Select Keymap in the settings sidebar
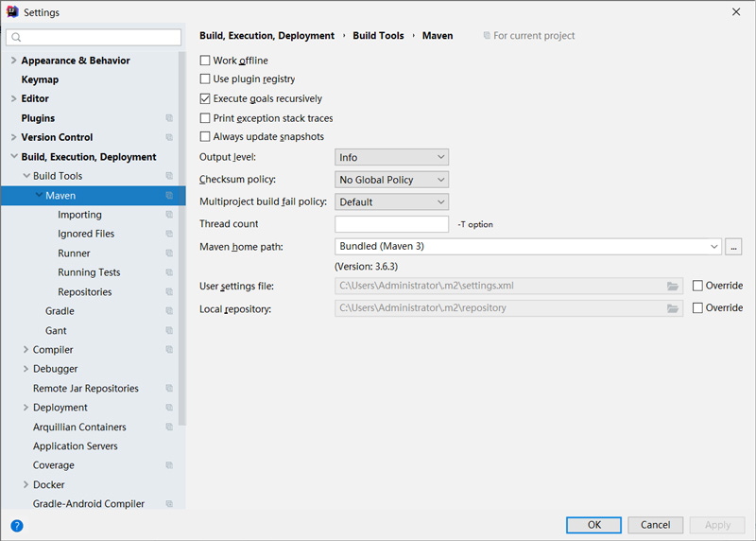Image resolution: width=756 pixels, height=541 pixels. click(40, 79)
